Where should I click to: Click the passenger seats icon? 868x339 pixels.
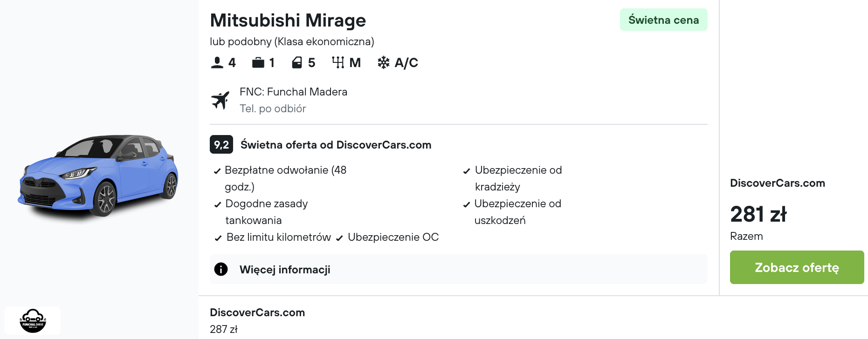pyautogui.click(x=217, y=62)
